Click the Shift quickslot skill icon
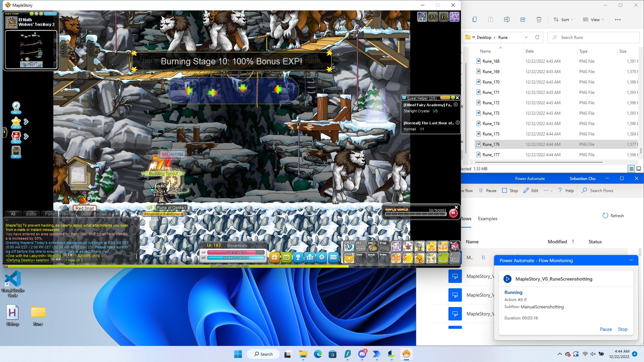Image resolution: width=644 pixels, height=362 pixels. click(x=349, y=246)
